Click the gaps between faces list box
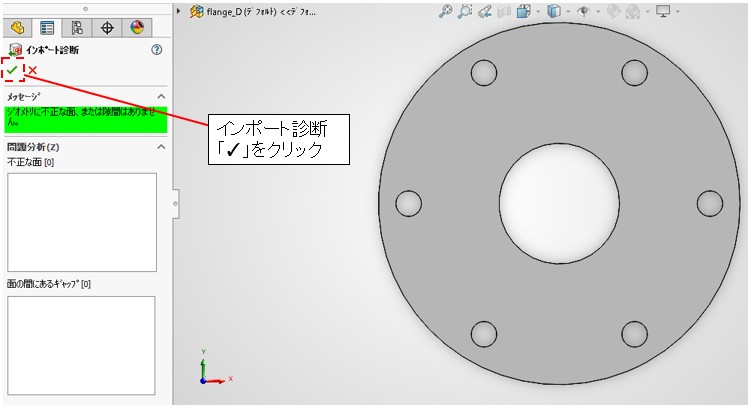The width and height of the screenshot is (752, 408). click(x=81, y=345)
